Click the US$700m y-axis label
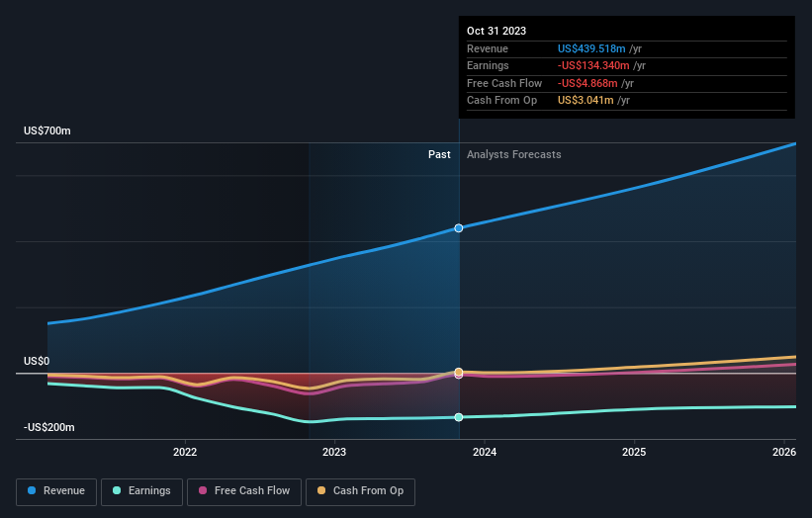The height and width of the screenshot is (518, 812). [47, 130]
